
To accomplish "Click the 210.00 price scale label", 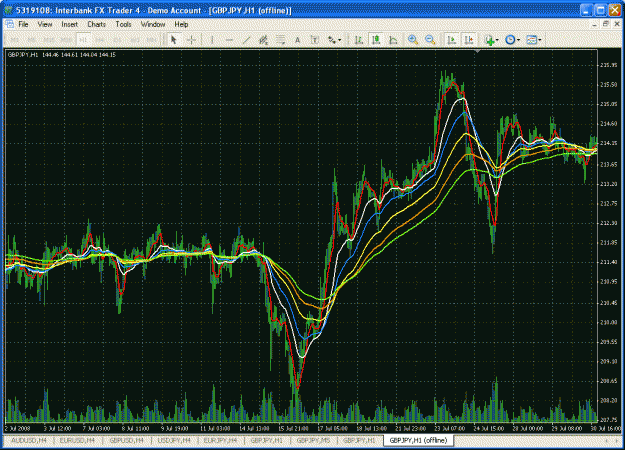I will click(x=608, y=322).
